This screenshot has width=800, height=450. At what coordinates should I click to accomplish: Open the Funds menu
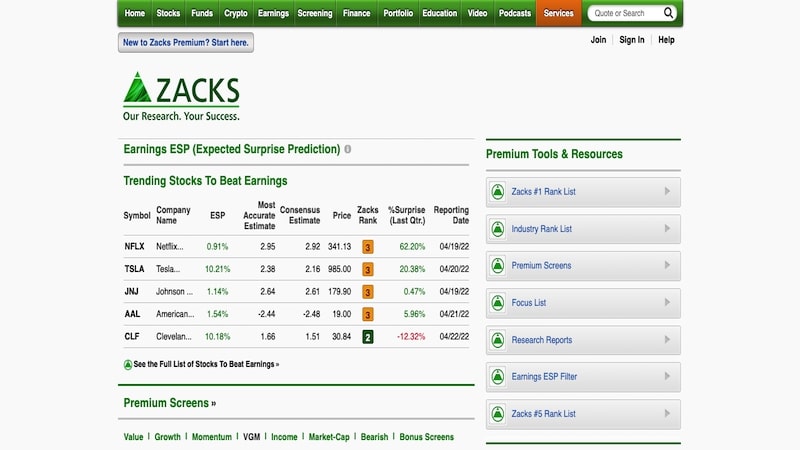202,13
